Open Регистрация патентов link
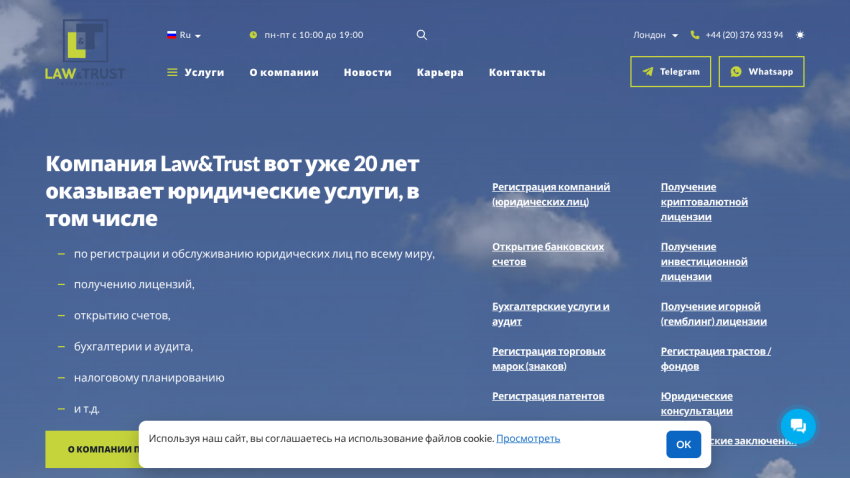 coord(548,396)
